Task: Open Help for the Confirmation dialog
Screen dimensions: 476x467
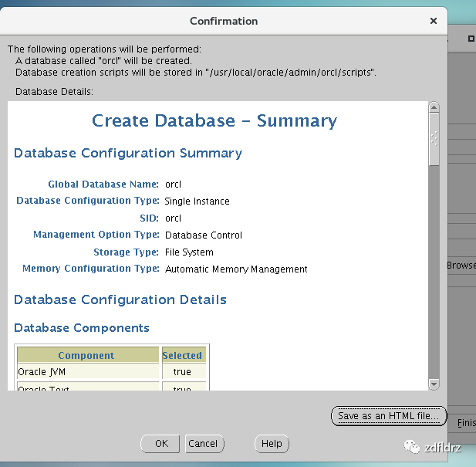Action: [x=272, y=444]
